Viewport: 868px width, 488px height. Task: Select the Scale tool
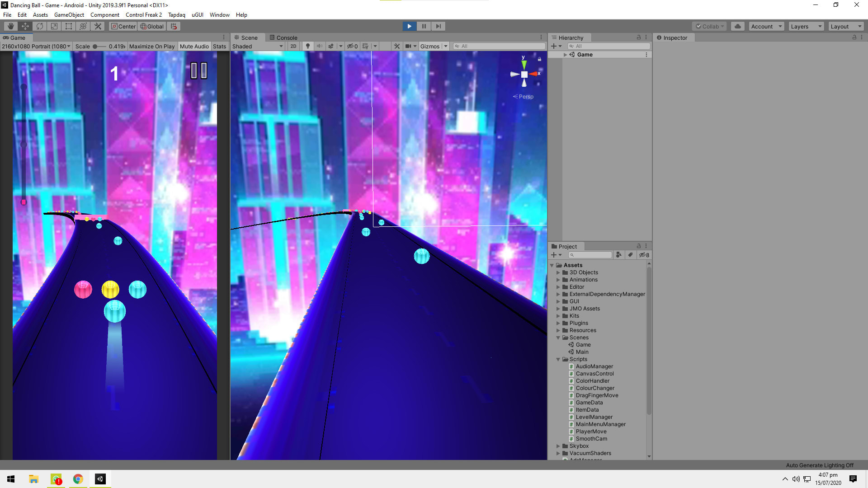pyautogui.click(x=54, y=26)
